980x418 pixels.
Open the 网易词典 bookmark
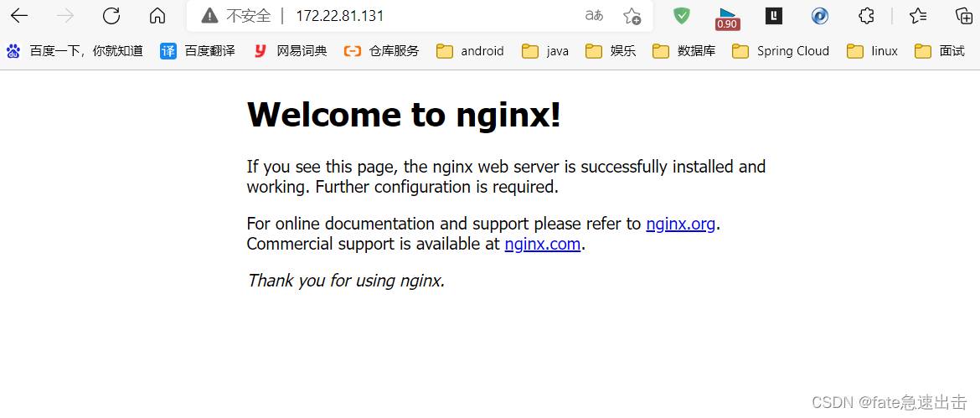click(x=290, y=51)
